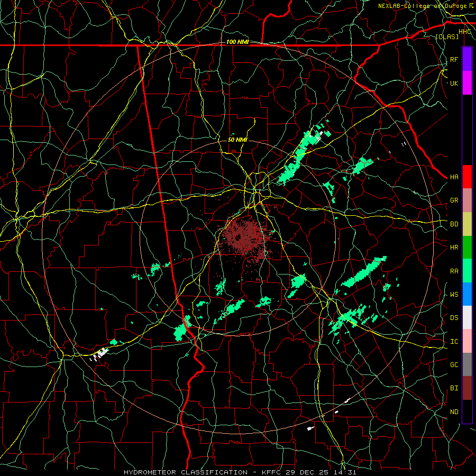Click the white DS legend swatch
This screenshot has height=476, width=476.
467,317
